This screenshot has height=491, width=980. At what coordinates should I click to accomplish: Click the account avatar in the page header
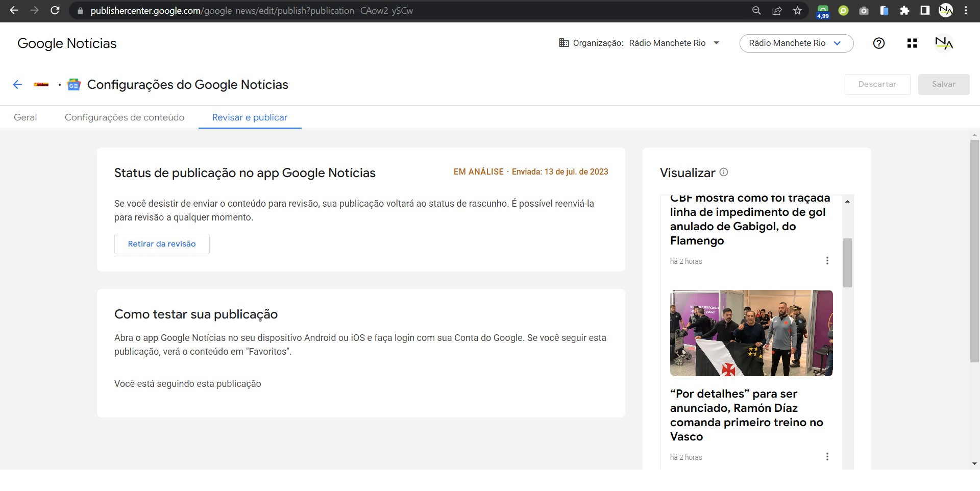pos(944,43)
